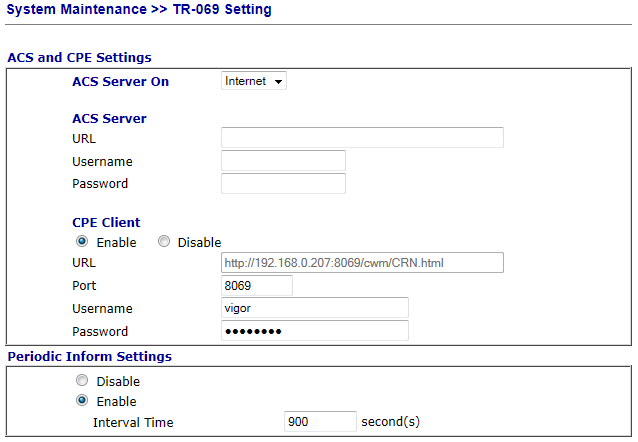
Task: Click the Port field showing 8069
Action: coord(256,286)
